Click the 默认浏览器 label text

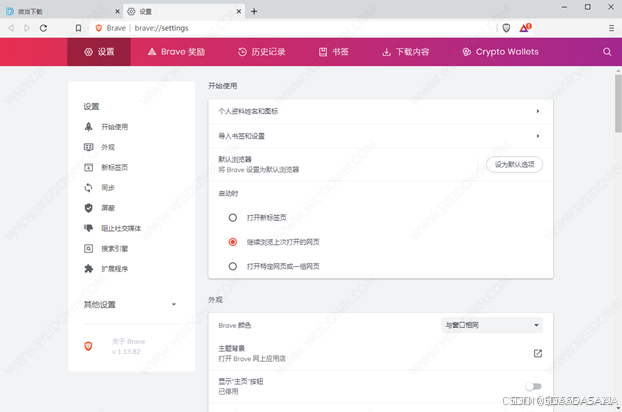(235, 159)
